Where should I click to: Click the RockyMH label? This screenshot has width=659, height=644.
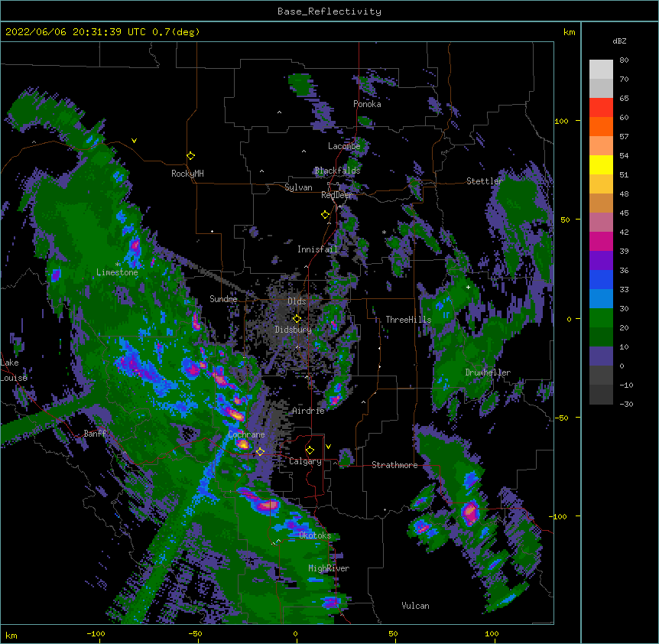tap(187, 174)
